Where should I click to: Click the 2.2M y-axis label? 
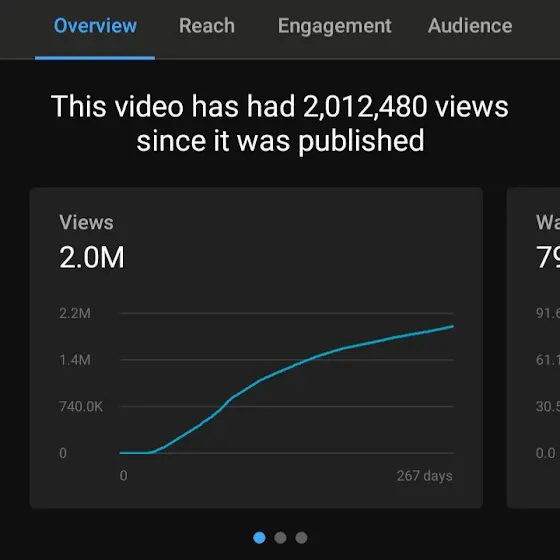[75, 313]
